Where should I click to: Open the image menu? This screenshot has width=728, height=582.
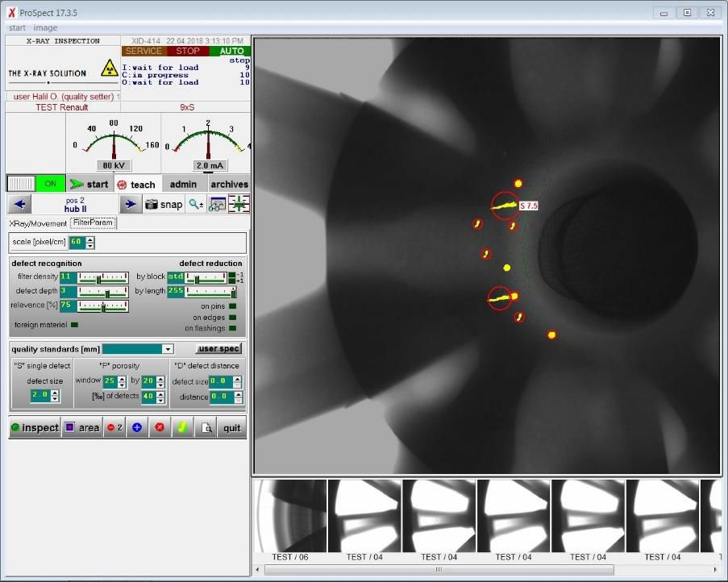point(45,28)
